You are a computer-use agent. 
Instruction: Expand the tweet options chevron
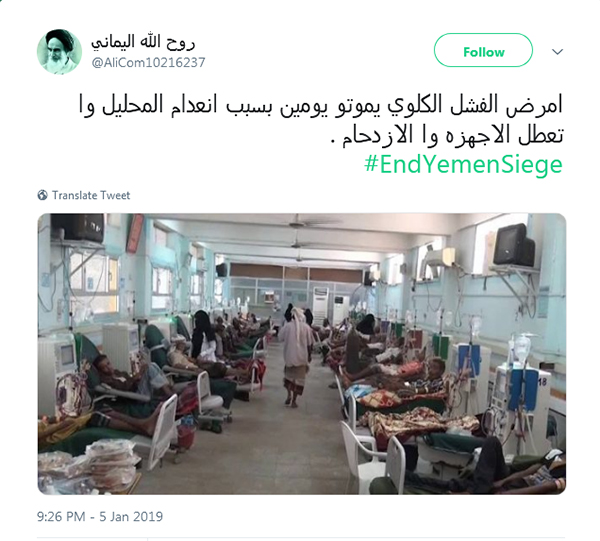pyautogui.click(x=558, y=52)
